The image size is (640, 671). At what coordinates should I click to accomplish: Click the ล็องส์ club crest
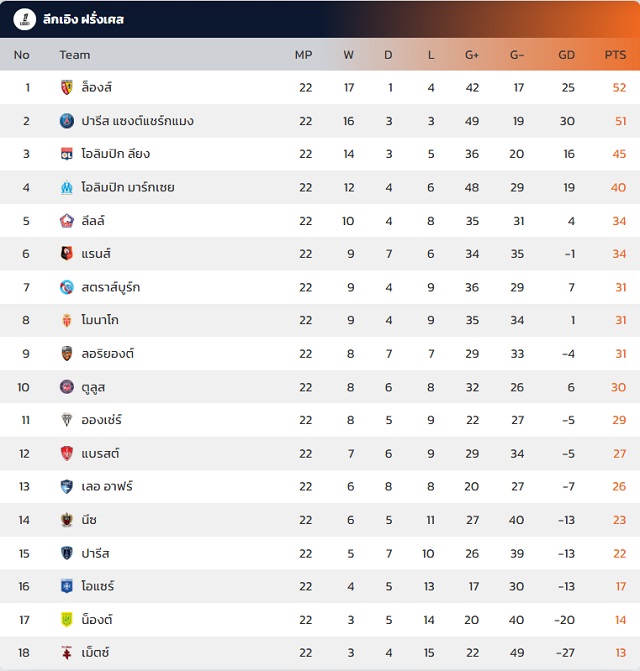pos(67,88)
